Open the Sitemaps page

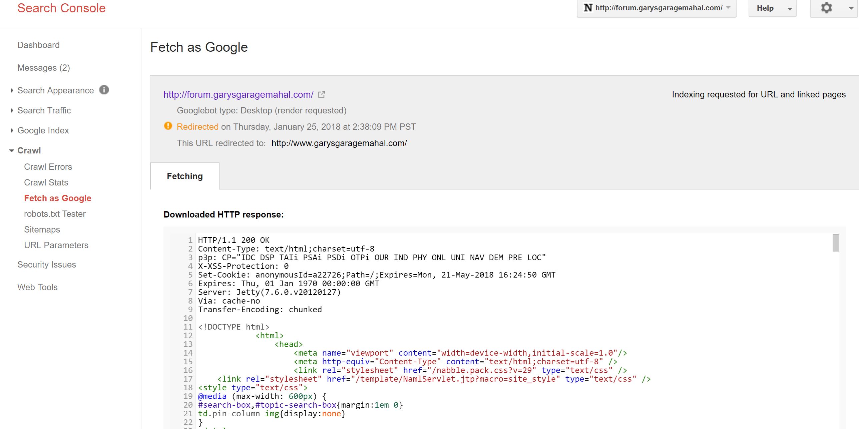point(42,230)
